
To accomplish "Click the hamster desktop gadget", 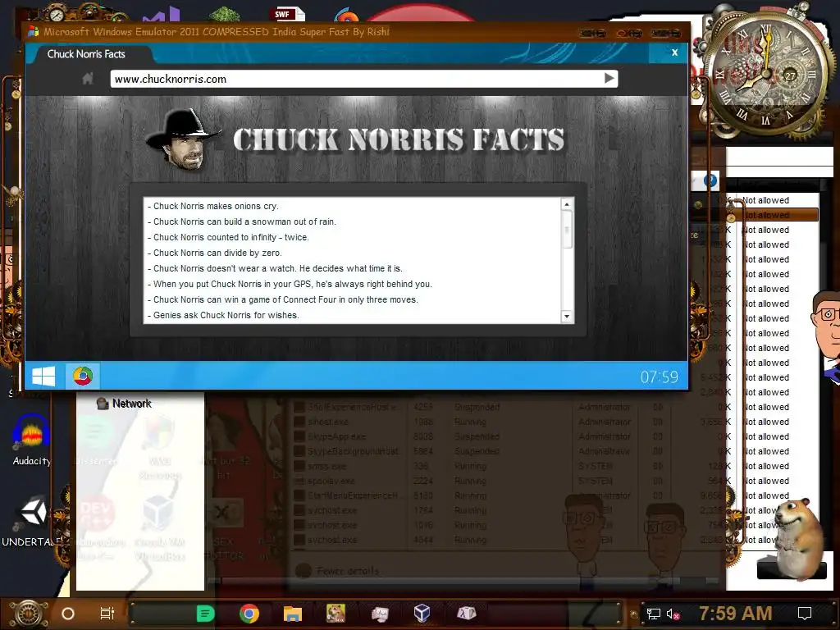I will [798, 538].
